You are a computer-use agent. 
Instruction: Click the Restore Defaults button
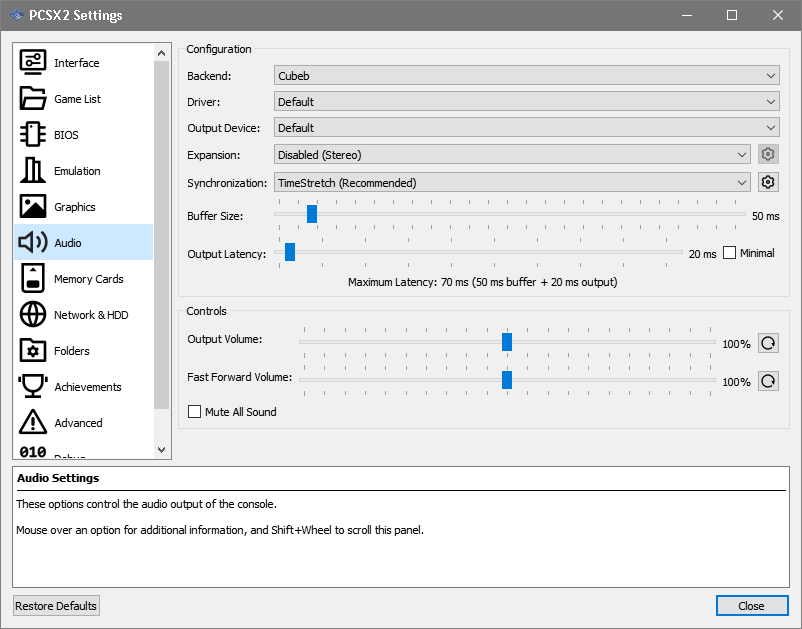pyautogui.click(x=56, y=605)
